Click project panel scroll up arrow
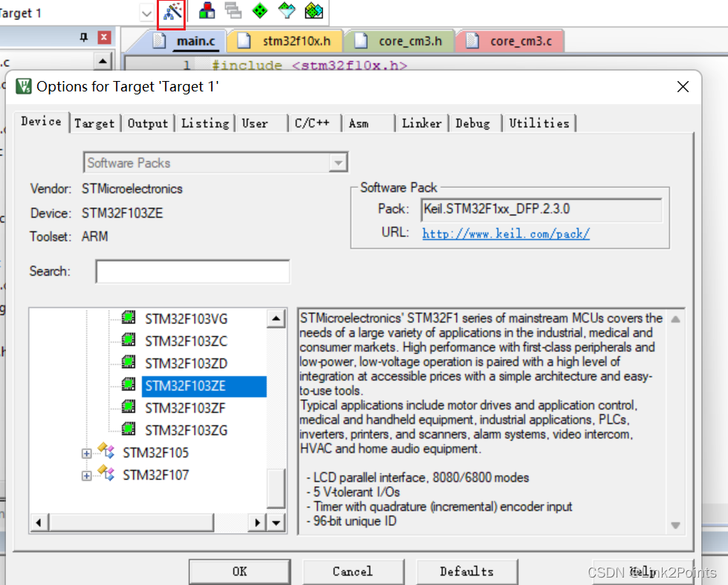728x585 pixels. click(103, 61)
